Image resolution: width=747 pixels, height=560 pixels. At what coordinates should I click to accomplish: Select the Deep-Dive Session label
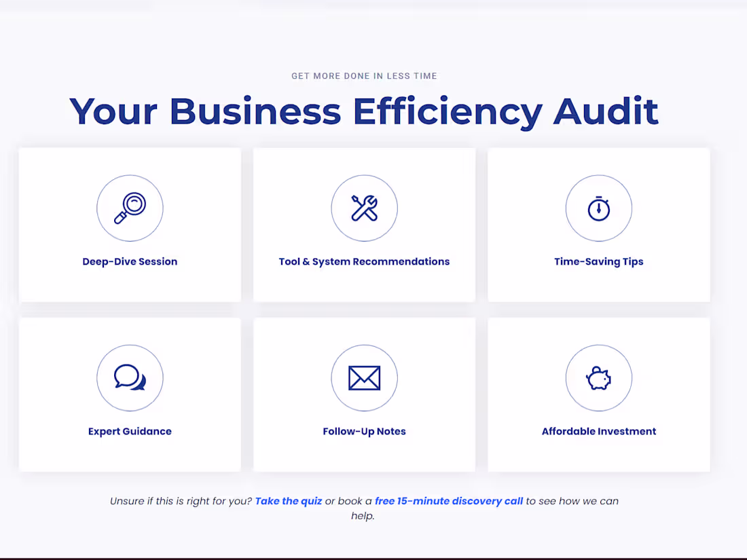(130, 261)
